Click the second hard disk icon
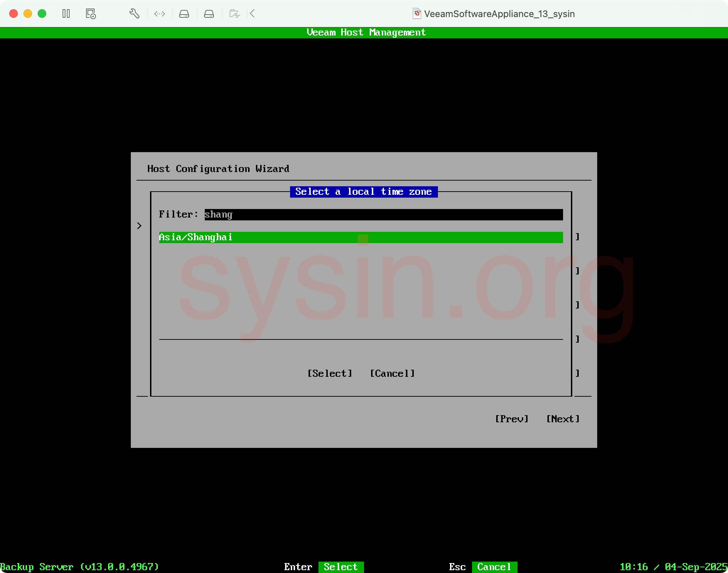 pos(209,14)
